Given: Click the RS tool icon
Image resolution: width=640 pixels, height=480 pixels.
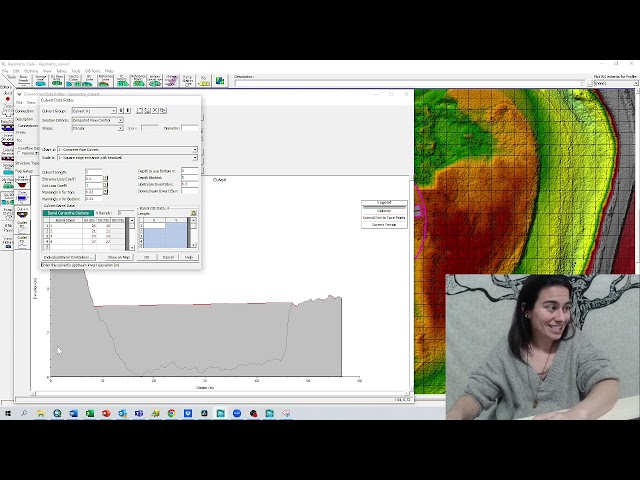Looking at the screenshot, I should pos(203,80).
